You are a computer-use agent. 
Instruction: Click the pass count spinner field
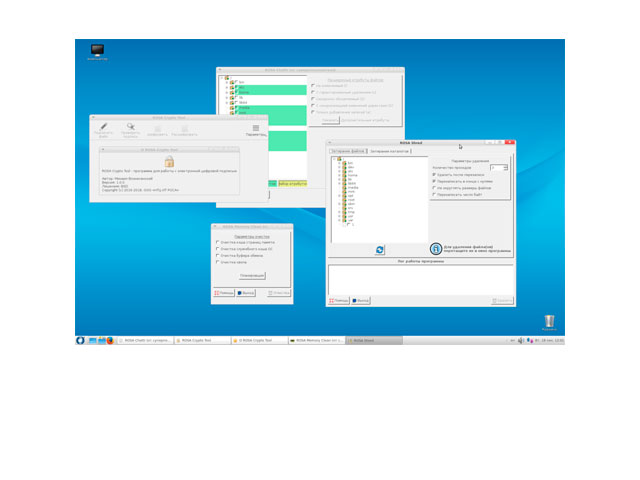pos(496,167)
